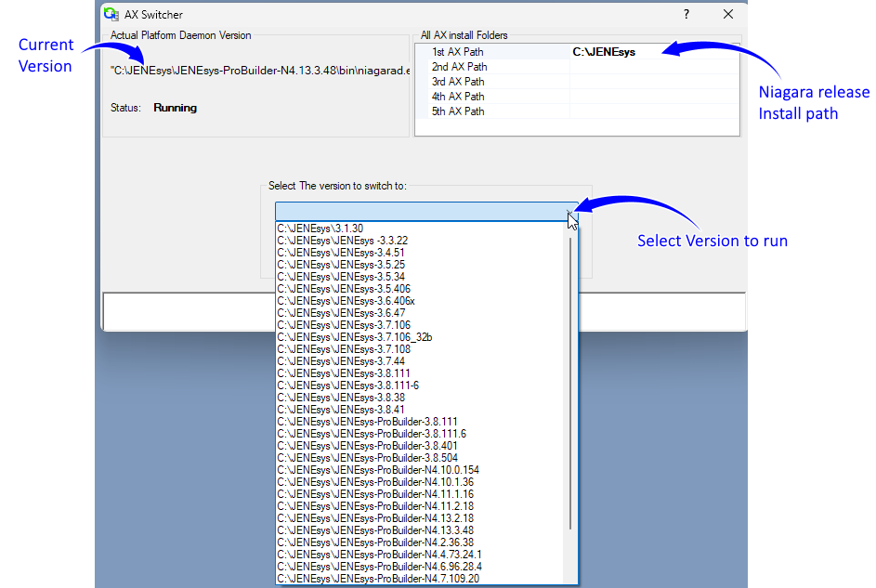
Task: Select the 2nd AX Path row
Action: (x=578, y=67)
